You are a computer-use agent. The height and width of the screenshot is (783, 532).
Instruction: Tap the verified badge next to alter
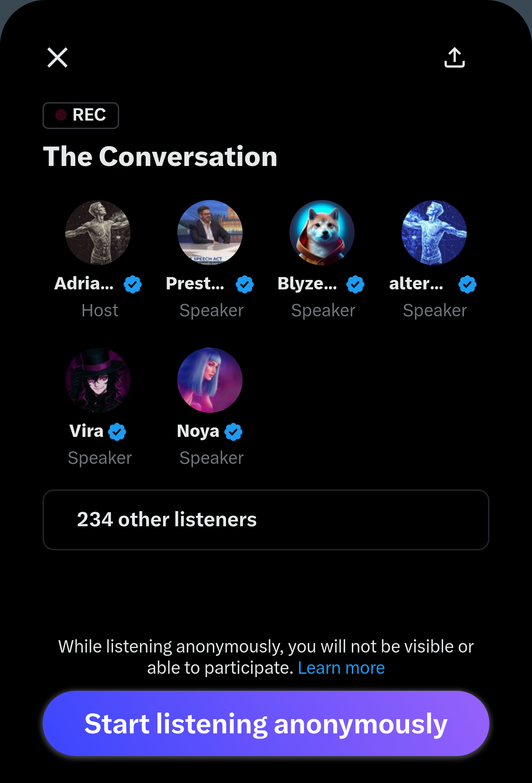pyautogui.click(x=467, y=284)
